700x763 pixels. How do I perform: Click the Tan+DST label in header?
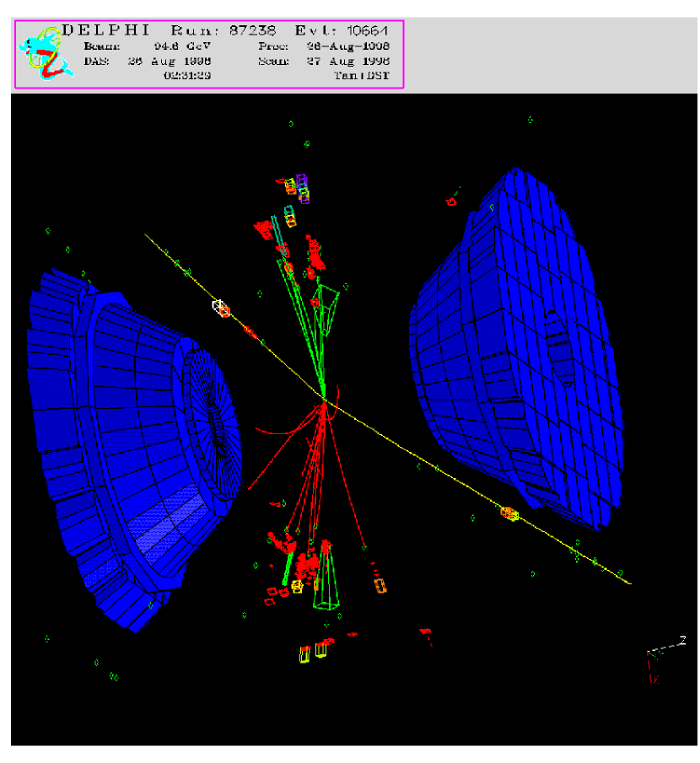coord(369,76)
